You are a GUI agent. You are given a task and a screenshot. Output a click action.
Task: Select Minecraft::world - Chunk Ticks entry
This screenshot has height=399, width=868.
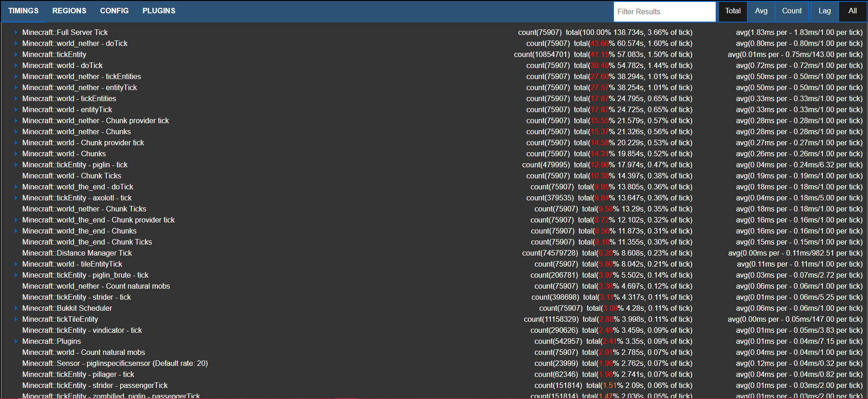tap(72, 176)
